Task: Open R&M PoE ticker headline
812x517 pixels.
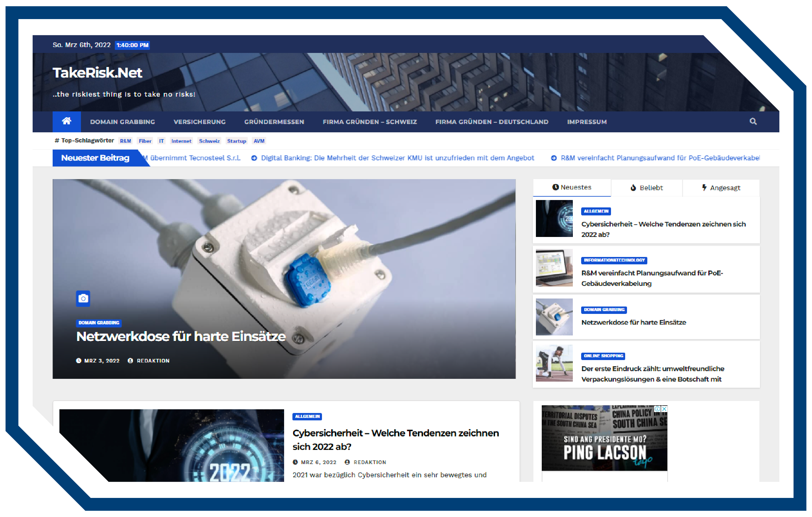Action: tap(660, 158)
